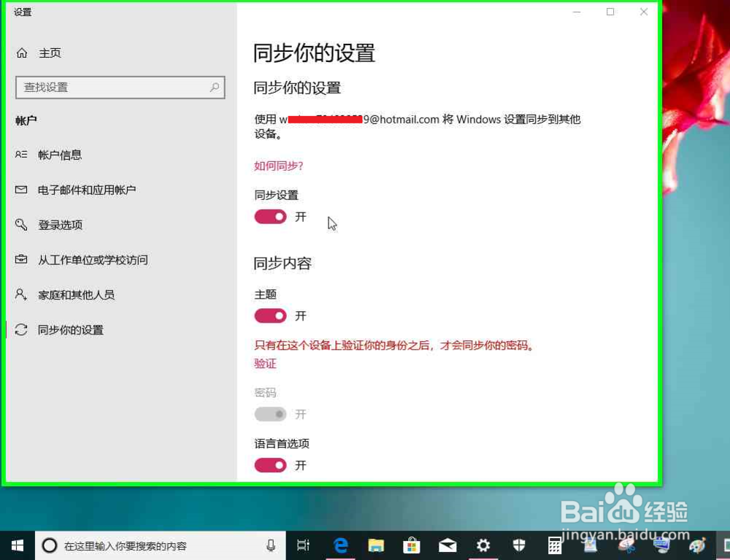Viewport: 730px width, 560px height.
Task: Activate voice search with the microphone icon
Action: 270,545
